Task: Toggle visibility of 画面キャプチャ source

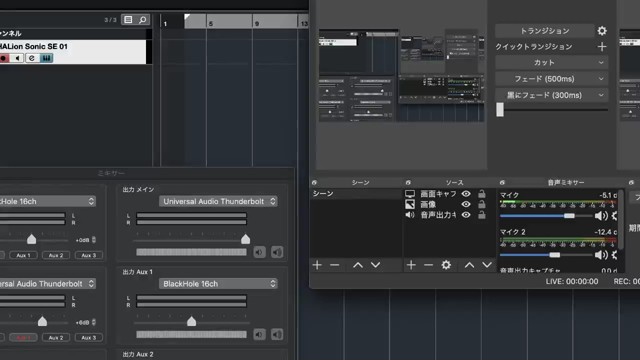Action: pyautogui.click(x=466, y=194)
